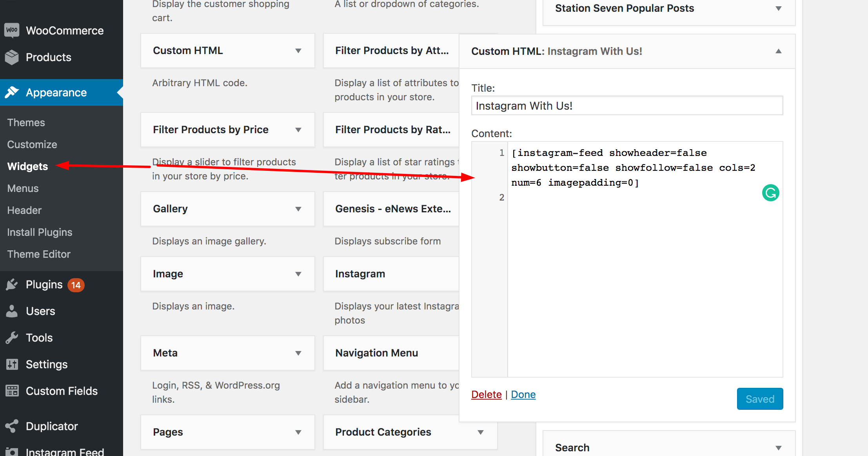Open the Tools menu label
The height and width of the screenshot is (456, 868).
pos(39,338)
